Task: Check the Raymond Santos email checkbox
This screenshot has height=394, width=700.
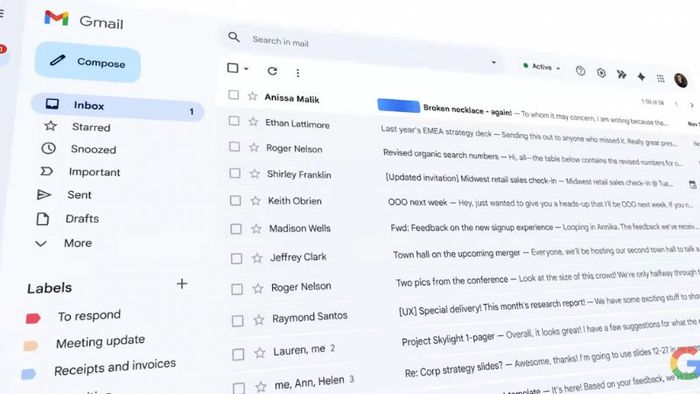Action: 238,321
